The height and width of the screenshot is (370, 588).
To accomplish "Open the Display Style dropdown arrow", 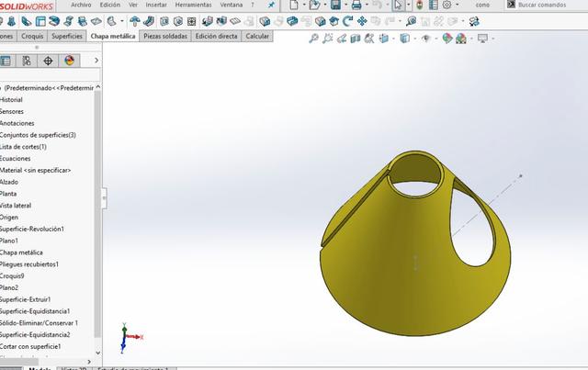I will click(x=414, y=39).
